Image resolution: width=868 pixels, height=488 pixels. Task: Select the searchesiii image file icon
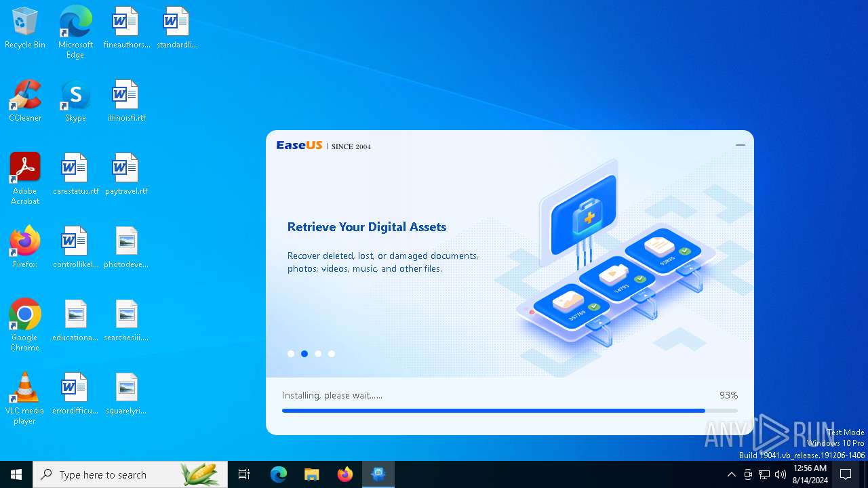pyautogui.click(x=126, y=321)
